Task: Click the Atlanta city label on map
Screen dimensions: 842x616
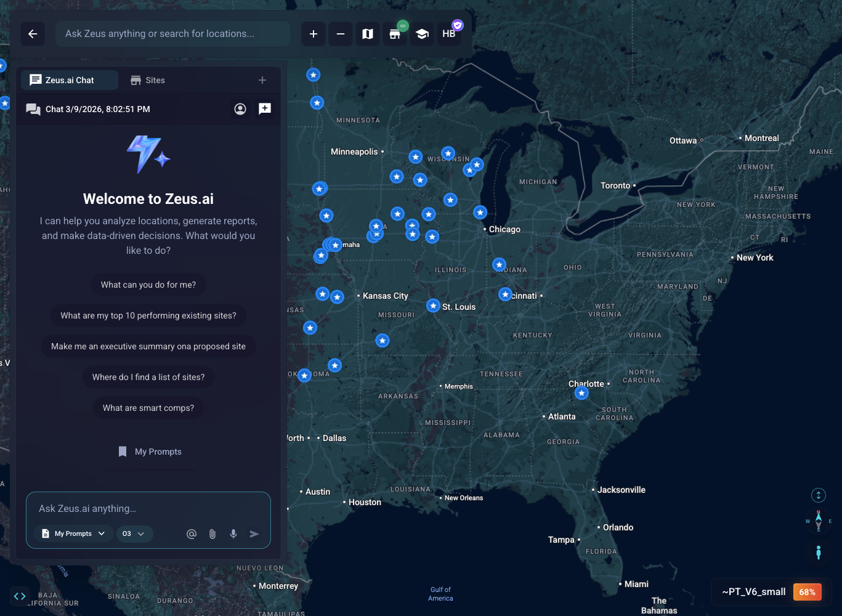Action: [562, 416]
